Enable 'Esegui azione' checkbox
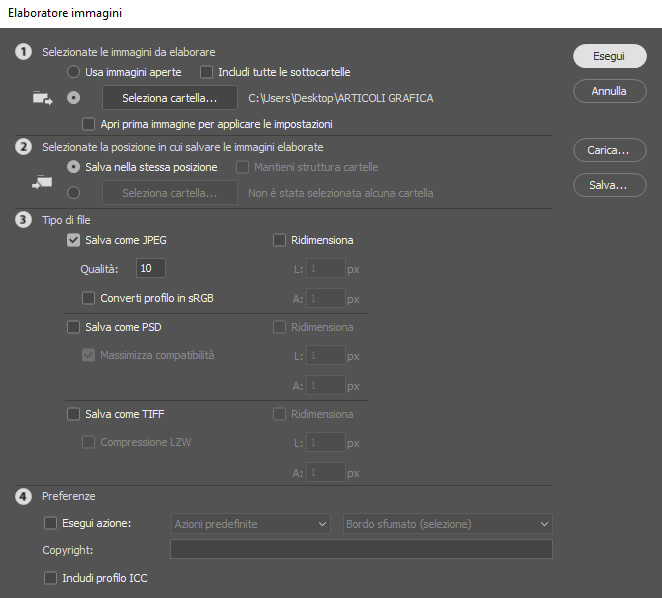The width and height of the screenshot is (662, 598). 50,524
